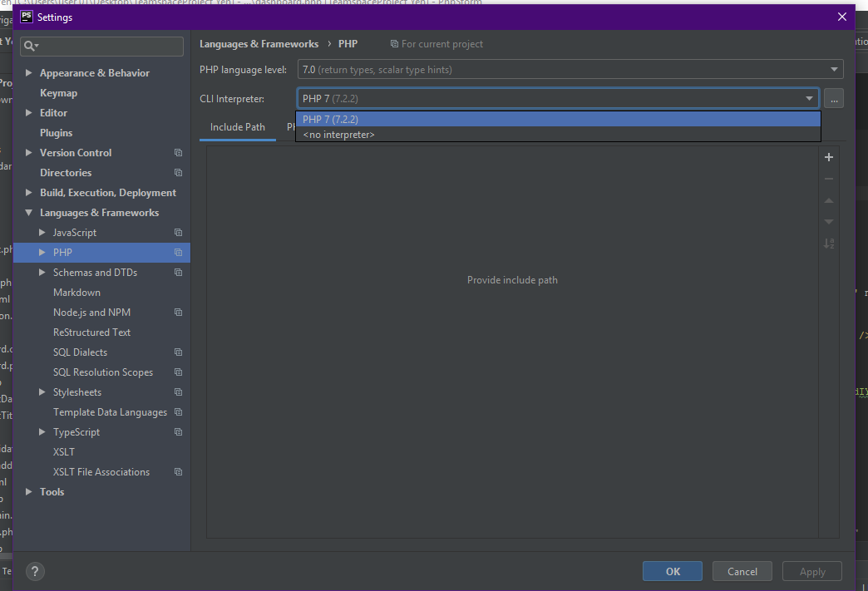Image resolution: width=868 pixels, height=591 pixels.
Task: Click the help question mark icon
Action: point(35,572)
